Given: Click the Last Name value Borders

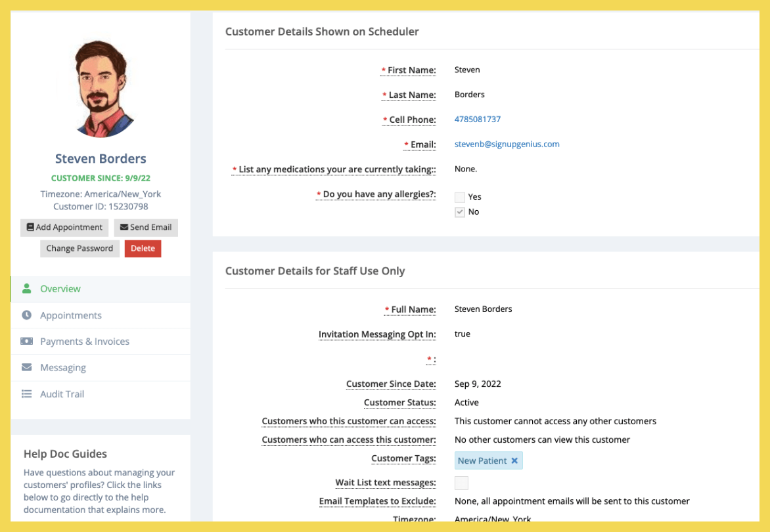Looking at the screenshot, I should [470, 94].
